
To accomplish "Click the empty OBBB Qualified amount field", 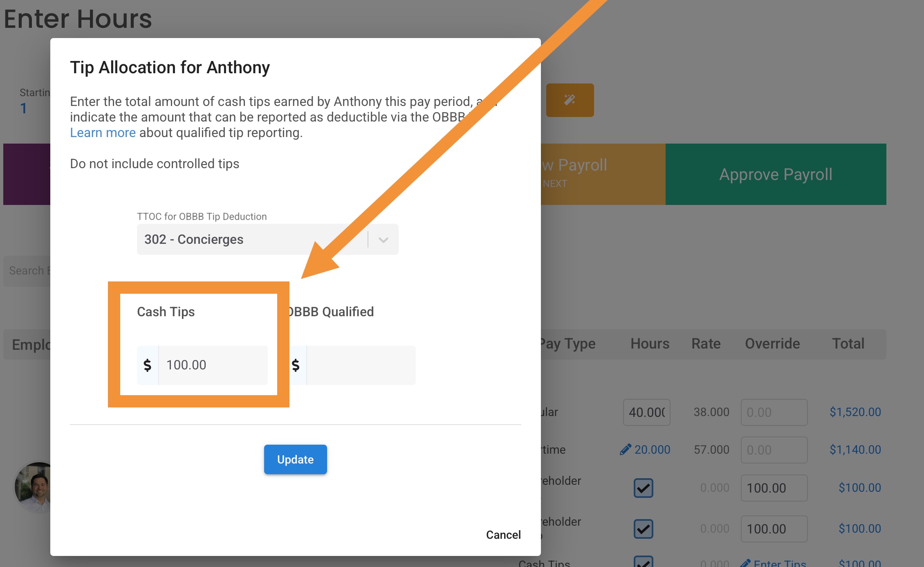I will click(x=361, y=365).
